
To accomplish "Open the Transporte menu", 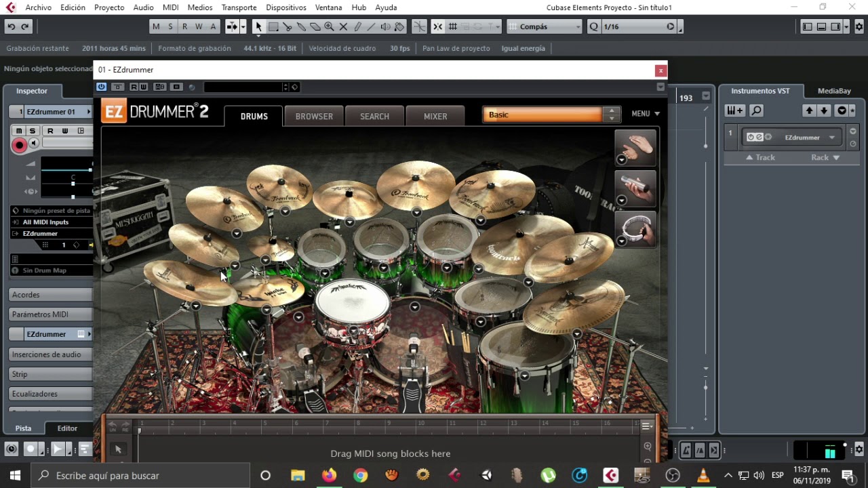I will pyautogui.click(x=239, y=7).
